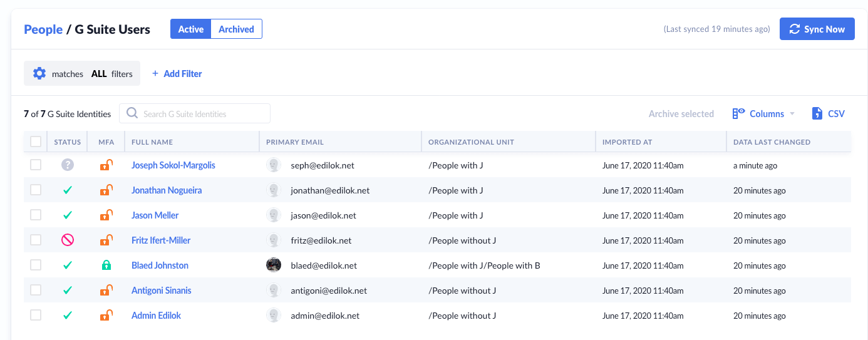The image size is (868, 340).
Task: Switch to the Archived tab
Action: (236, 29)
